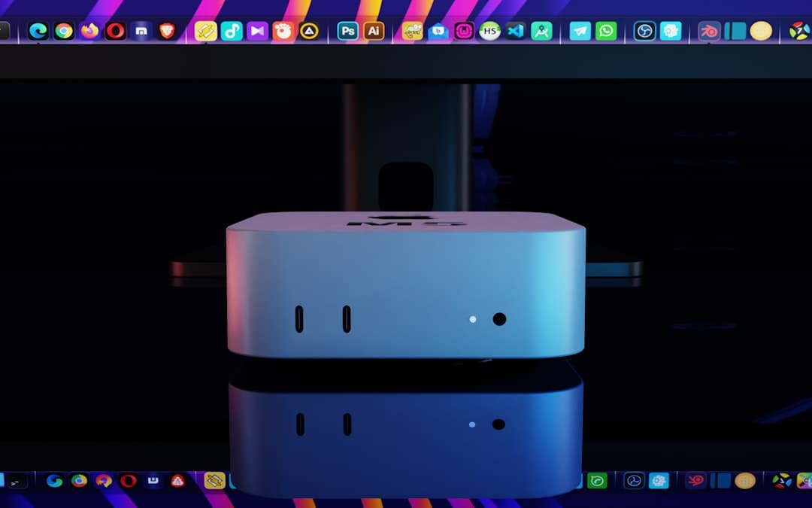Screen dimensions: 812x508
Task: Click the purple bowtie app icon in top dock
Action: tap(257, 31)
